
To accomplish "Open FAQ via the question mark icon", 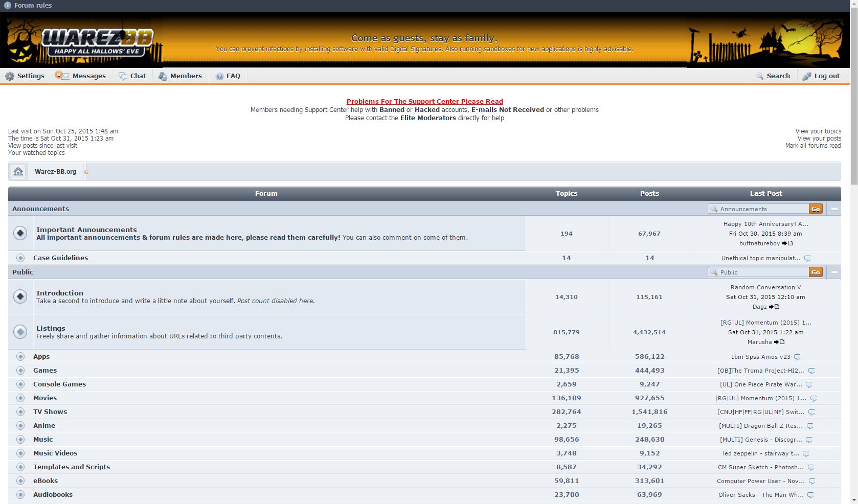I will tap(219, 76).
